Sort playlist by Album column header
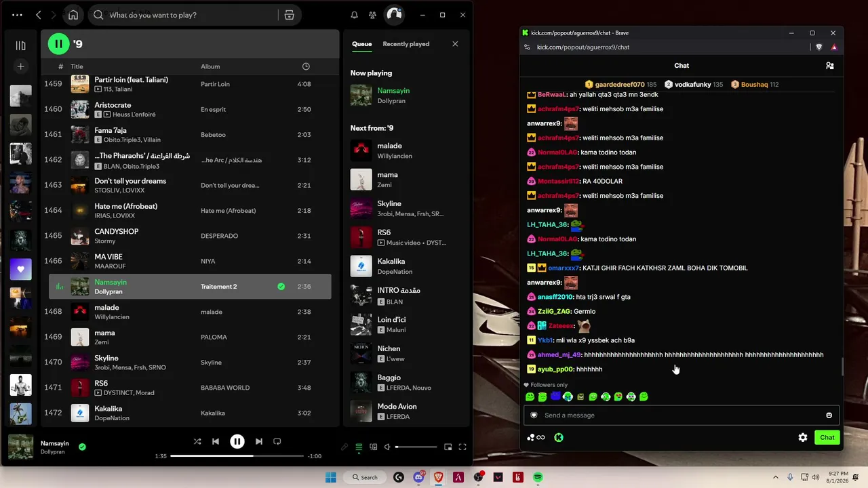Viewport: 868px width, 488px height. point(210,66)
